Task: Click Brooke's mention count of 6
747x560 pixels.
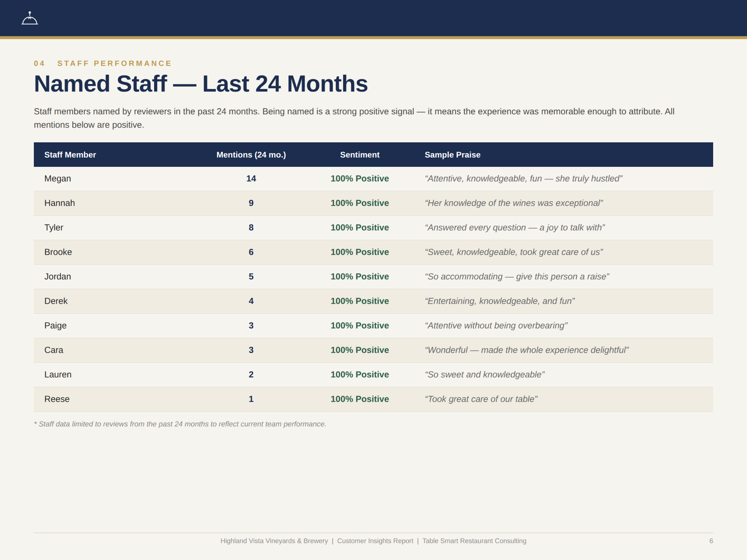Action: [251, 252]
